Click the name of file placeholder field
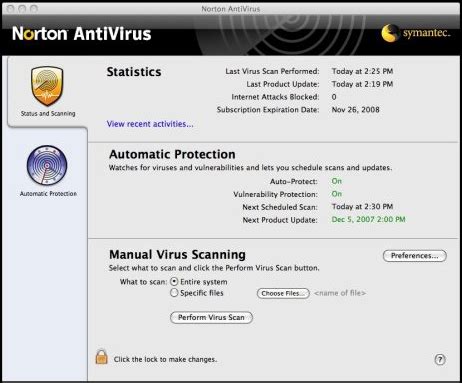 (340, 293)
